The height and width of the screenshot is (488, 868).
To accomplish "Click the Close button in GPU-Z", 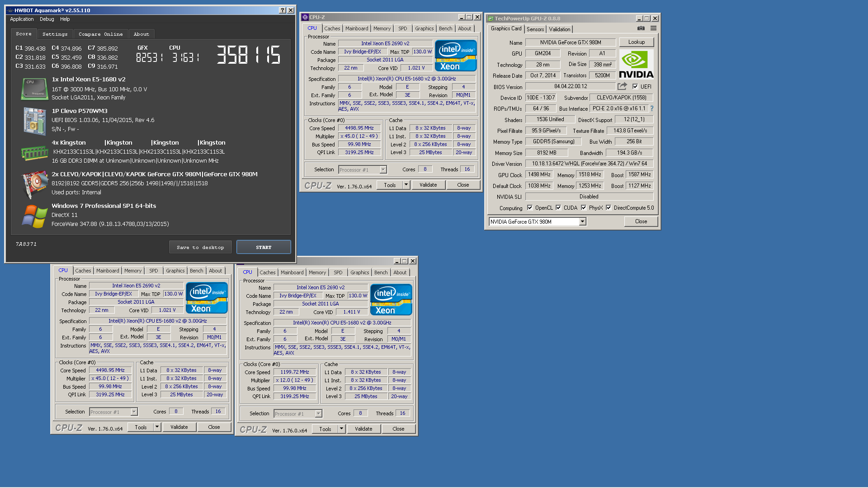I will pos(641,221).
